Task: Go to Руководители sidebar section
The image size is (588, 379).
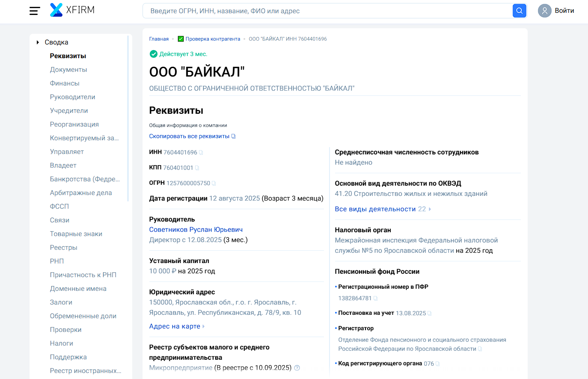Action: coord(72,97)
